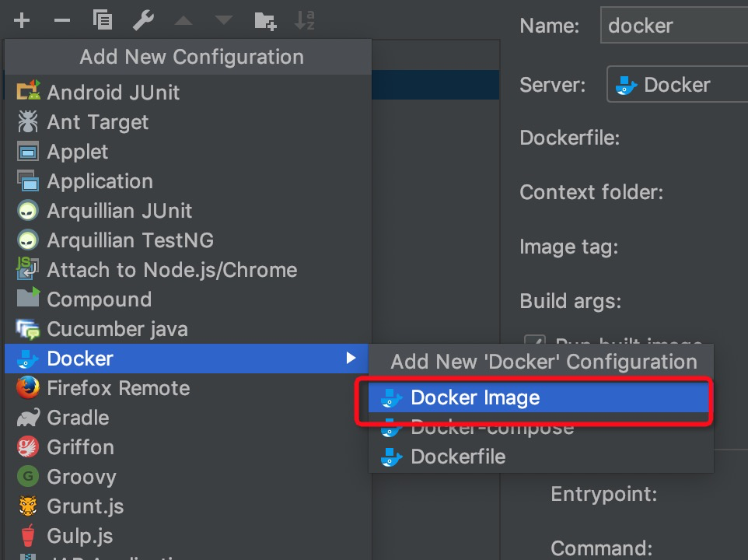
Task: Toggle the Run built image checkbox
Action: click(534, 343)
